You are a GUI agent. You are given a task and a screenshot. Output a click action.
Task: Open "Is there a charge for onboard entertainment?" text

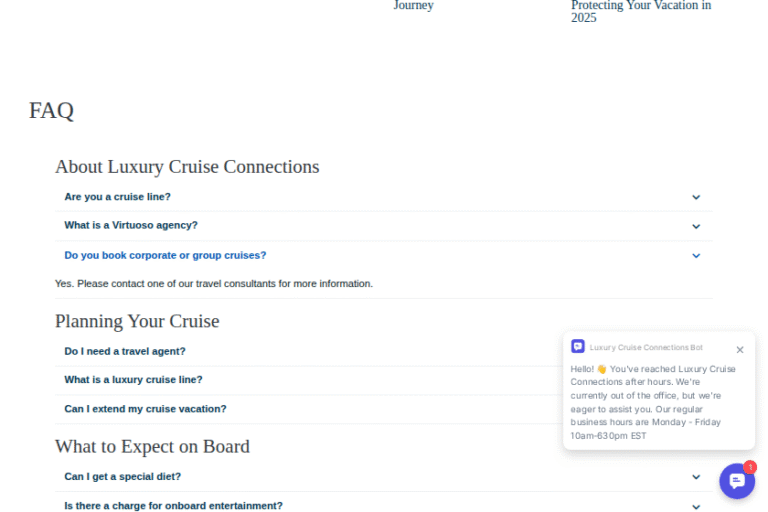tap(173, 506)
